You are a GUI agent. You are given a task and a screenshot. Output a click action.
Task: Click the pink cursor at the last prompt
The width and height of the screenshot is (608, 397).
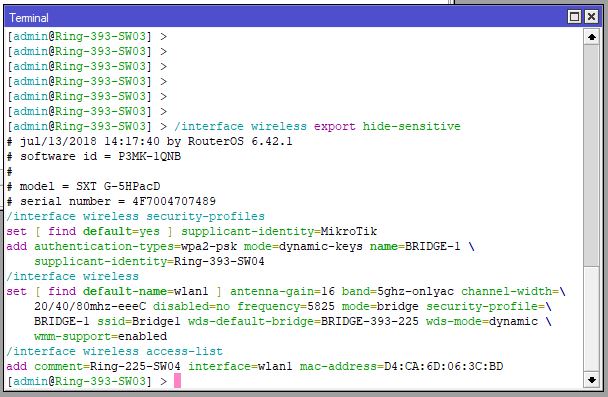tap(177, 381)
